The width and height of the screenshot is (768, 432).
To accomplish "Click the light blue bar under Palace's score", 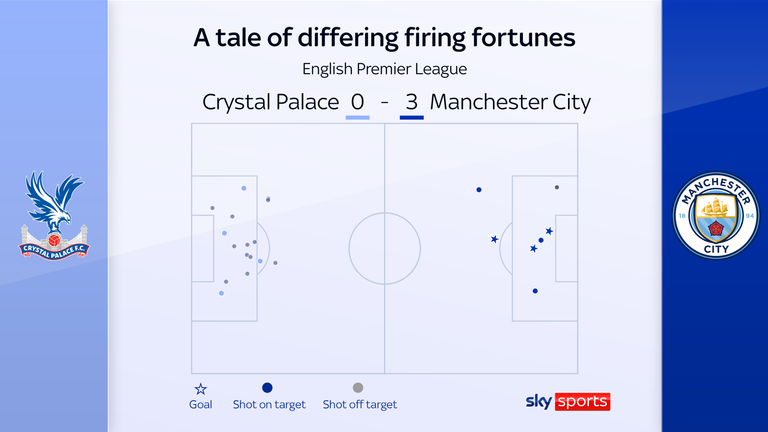I will 357,118.
